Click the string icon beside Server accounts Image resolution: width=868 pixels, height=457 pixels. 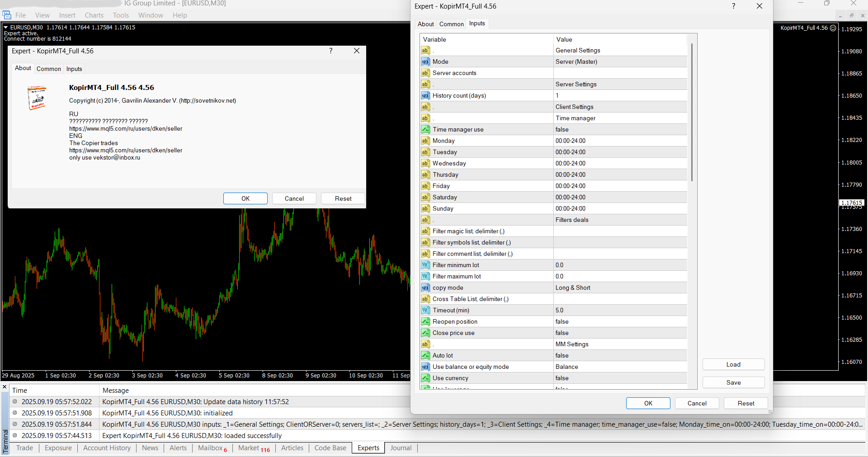click(x=425, y=73)
